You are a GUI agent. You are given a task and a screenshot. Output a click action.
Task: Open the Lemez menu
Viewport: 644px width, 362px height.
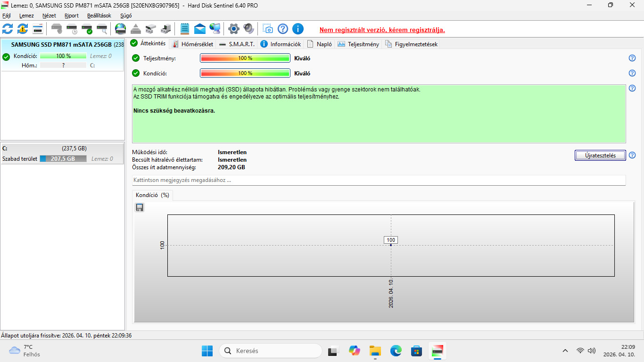pos(26,16)
